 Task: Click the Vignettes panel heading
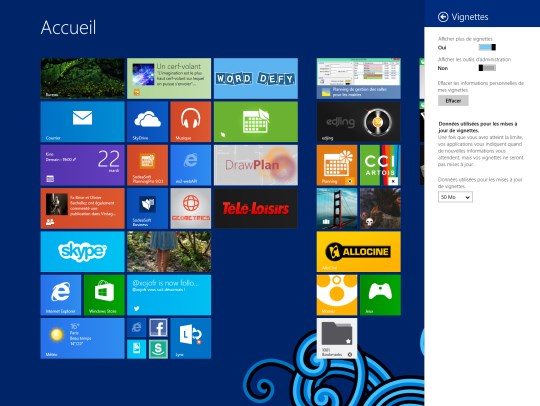click(x=470, y=17)
